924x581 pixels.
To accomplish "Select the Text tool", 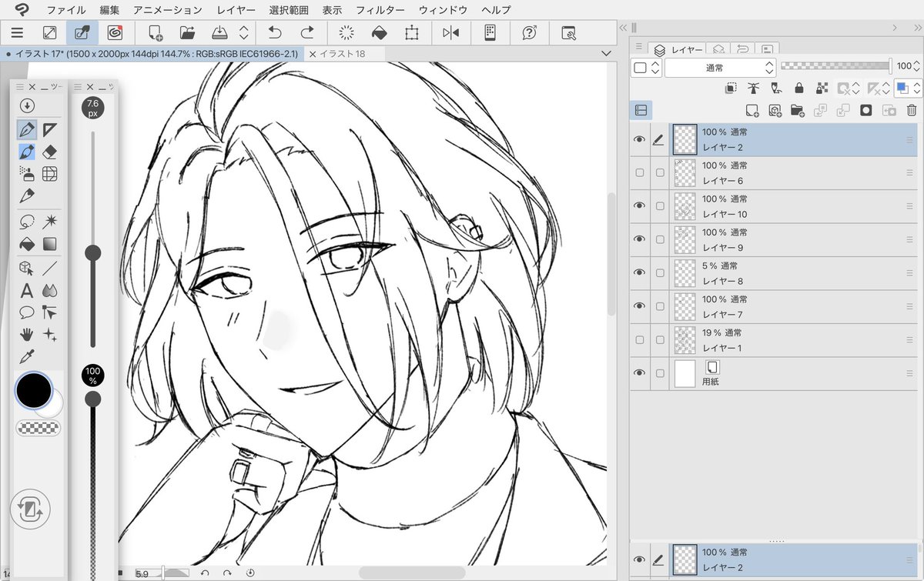I will click(x=27, y=290).
